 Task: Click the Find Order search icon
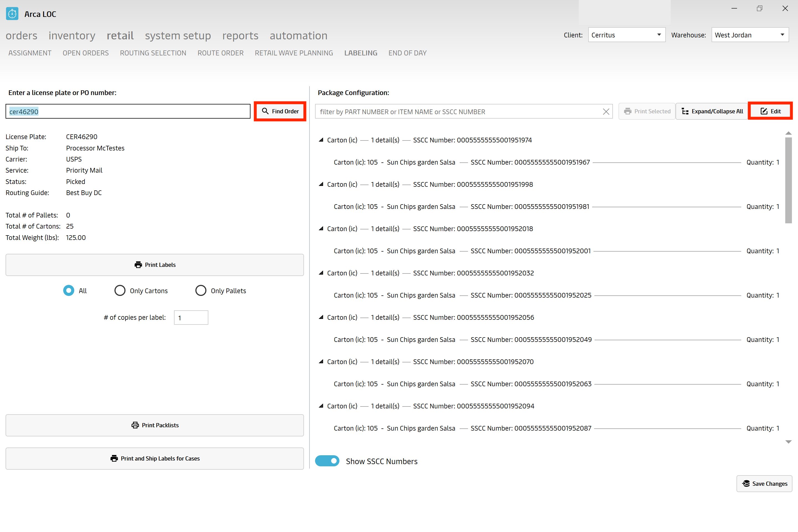click(x=267, y=111)
